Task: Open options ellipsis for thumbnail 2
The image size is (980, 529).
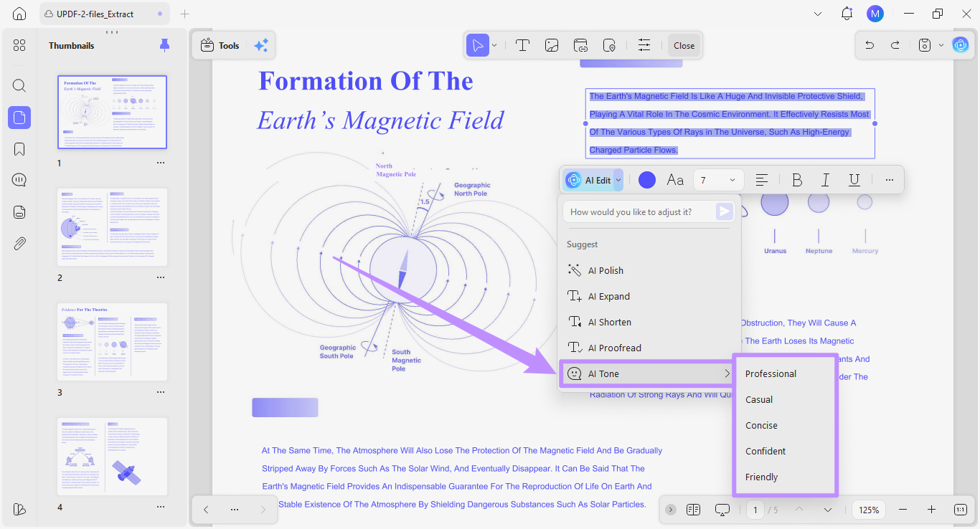Action: [x=161, y=277]
